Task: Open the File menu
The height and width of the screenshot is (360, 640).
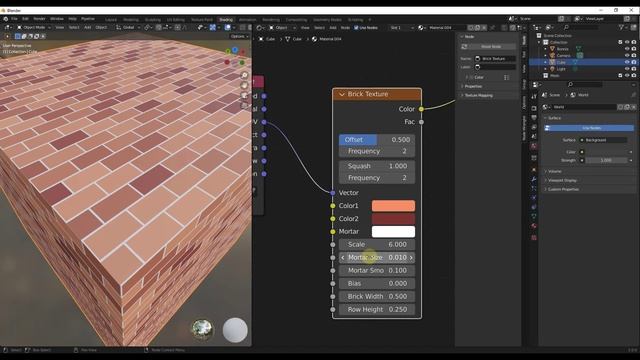Action: pos(14,19)
